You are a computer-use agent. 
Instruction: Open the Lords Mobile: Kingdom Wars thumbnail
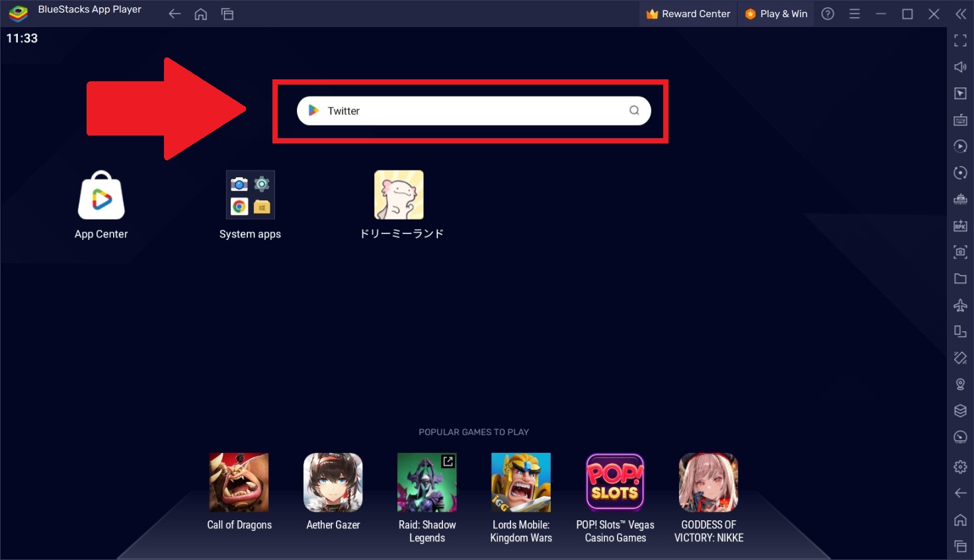coord(521,482)
